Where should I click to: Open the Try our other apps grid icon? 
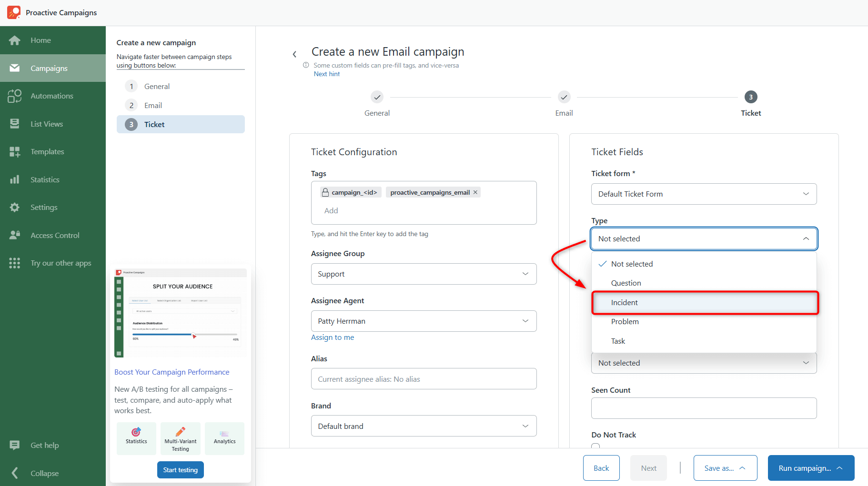(14, 263)
